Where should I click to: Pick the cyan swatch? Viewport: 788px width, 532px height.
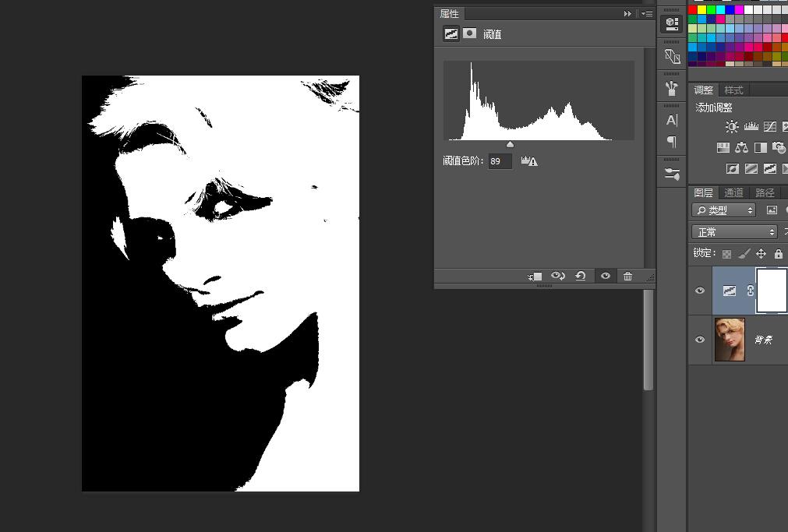tap(721, 10)
